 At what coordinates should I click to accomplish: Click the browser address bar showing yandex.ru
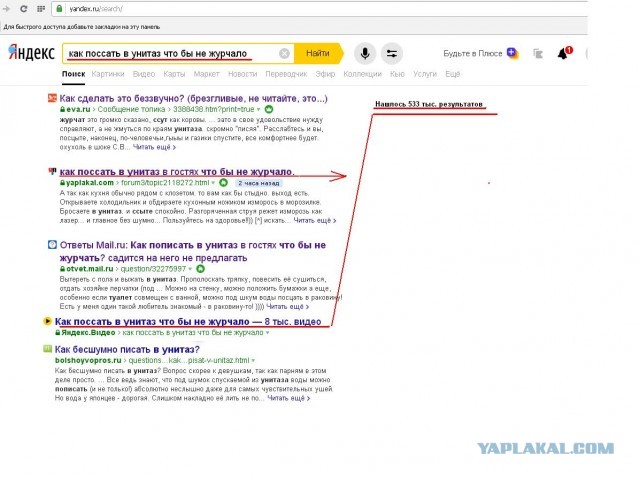(318, 9)
